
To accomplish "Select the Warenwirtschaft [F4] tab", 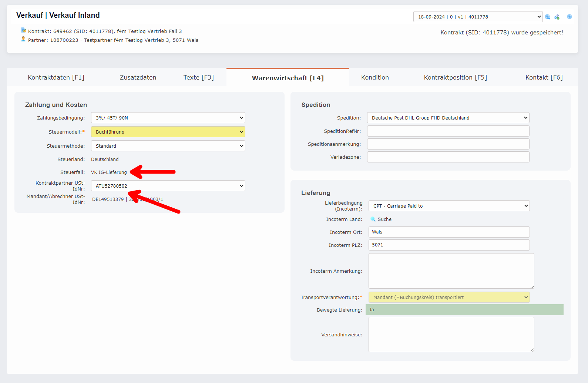I will (288, 78).
